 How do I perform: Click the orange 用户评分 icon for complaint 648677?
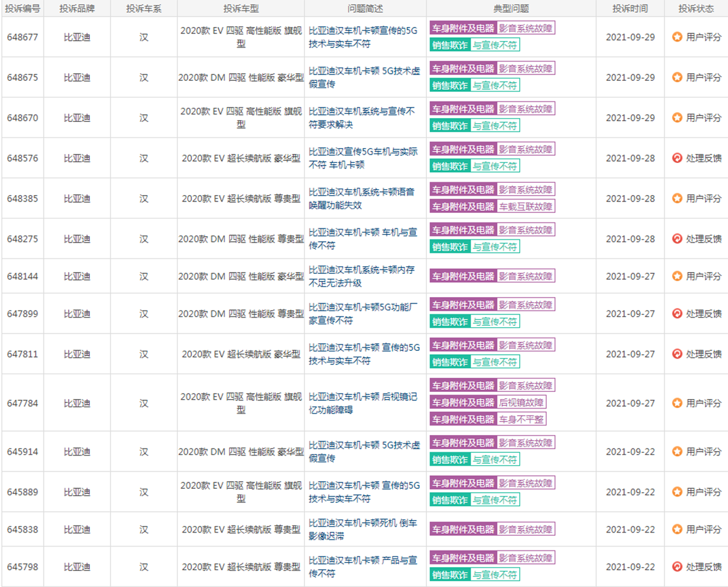677,37
